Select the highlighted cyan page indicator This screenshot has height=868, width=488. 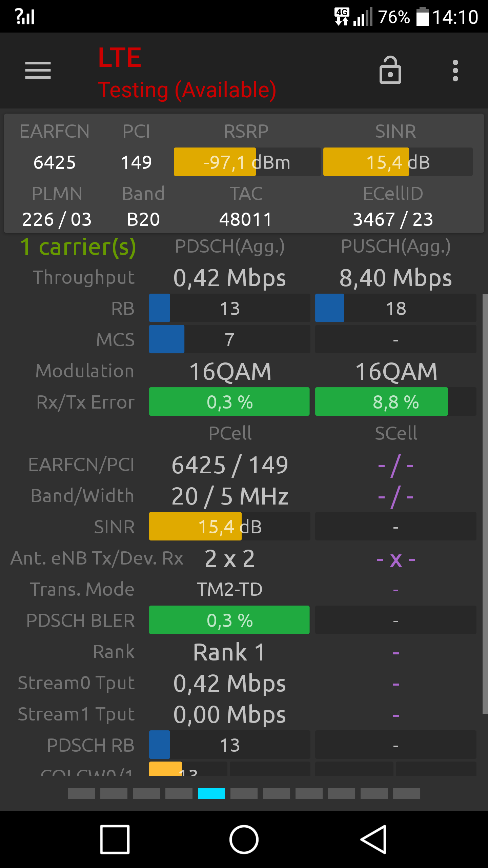(211, 793)
